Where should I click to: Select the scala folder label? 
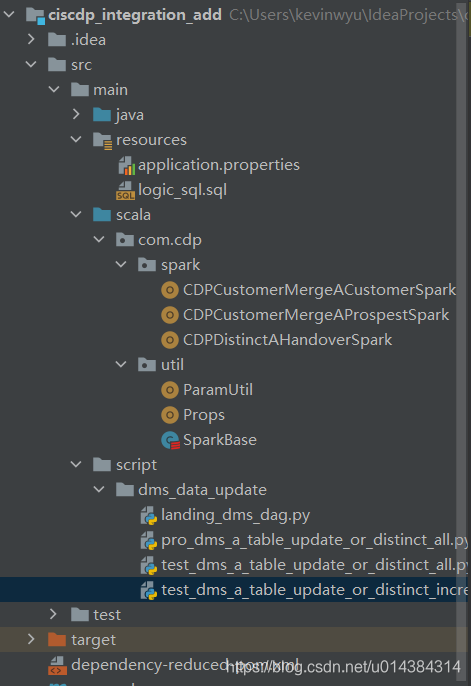pyautogui.click(x=133, y=215)
